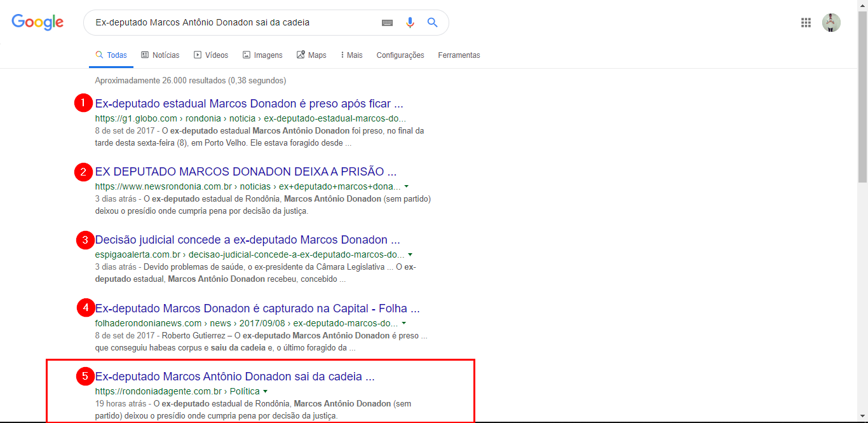Open the Google apps grid
The width and height of the screenshot is (868, 423).
click(806, 22)
